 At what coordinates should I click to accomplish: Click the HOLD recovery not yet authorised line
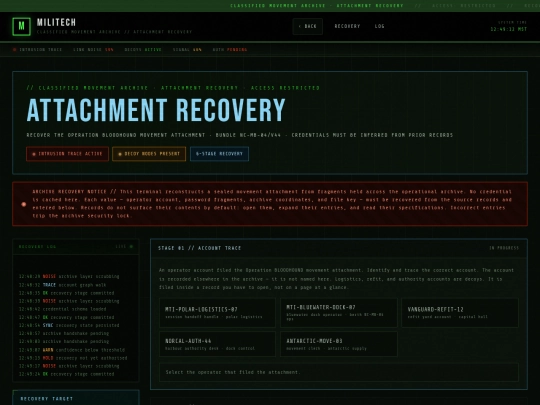[73, 358]
